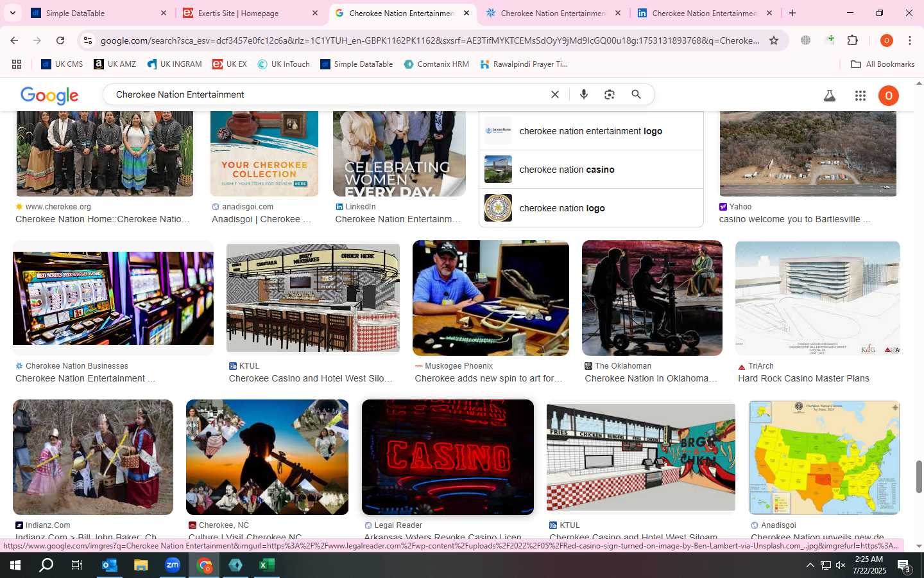
Task: Open File Explorer from the taskbar
Action: point(141,565)
